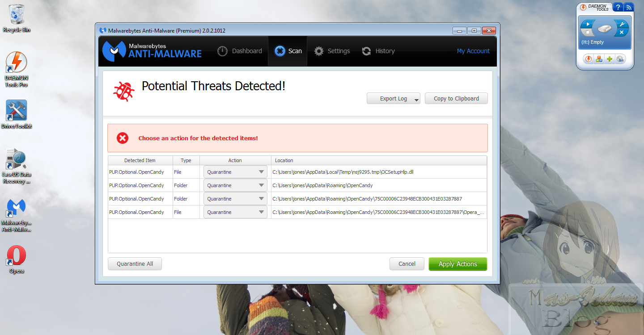Open the Recycle Bin desktop icon

17,18
